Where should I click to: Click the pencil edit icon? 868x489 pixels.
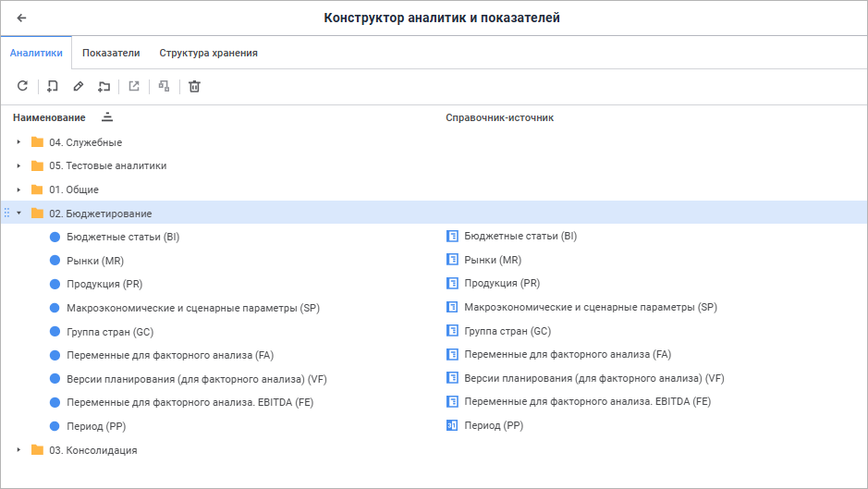pyautogui.click(x=79, y=86)
